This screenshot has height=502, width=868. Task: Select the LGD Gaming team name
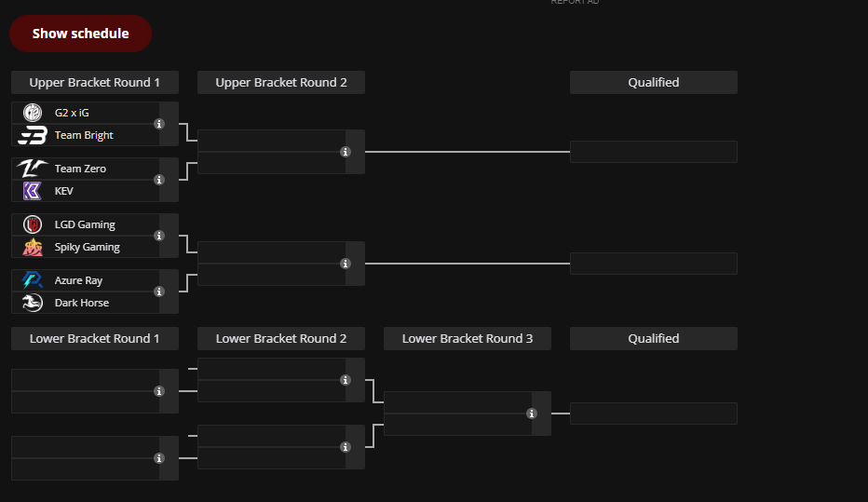85,224
